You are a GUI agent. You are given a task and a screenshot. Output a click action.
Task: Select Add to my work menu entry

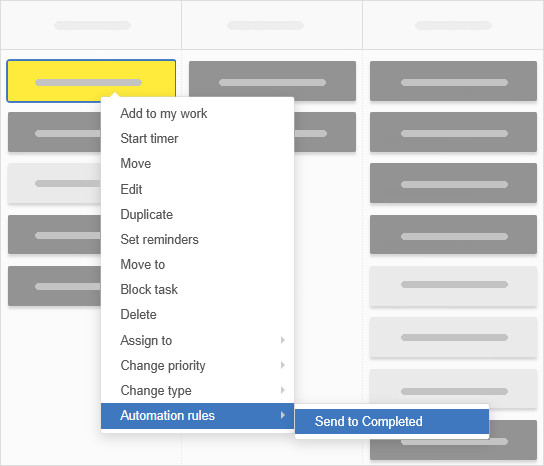click(197, 113)
